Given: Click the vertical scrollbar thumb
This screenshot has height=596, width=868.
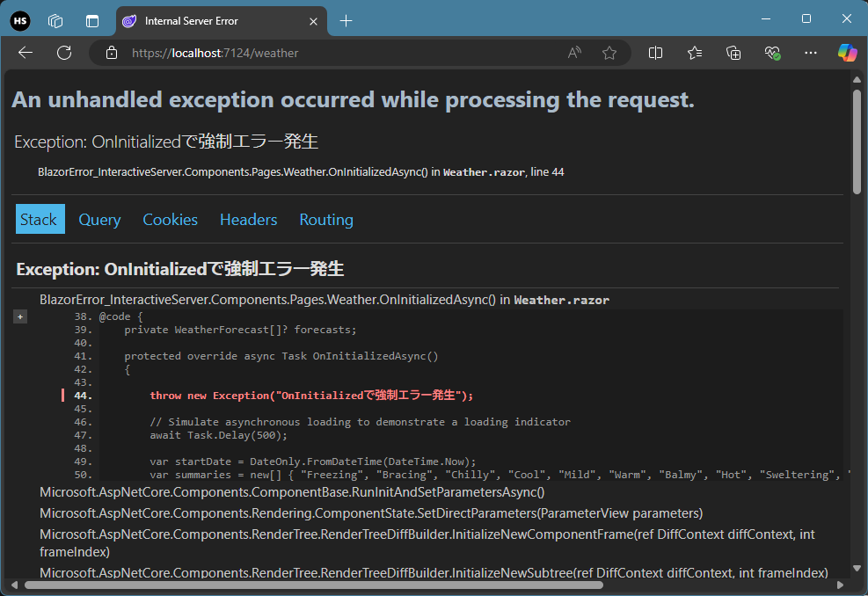Looking at the screenshot, I should 857,142.
